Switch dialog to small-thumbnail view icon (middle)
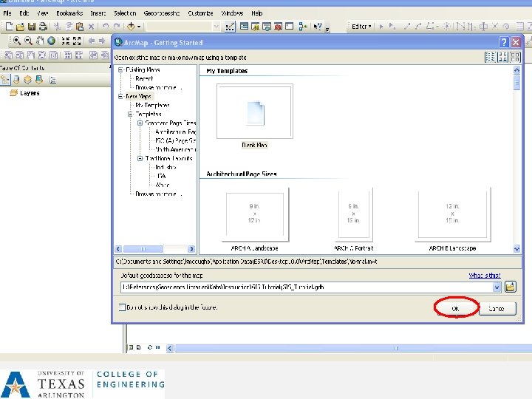This screenshot has width=532, height=399. click(503, 57)
